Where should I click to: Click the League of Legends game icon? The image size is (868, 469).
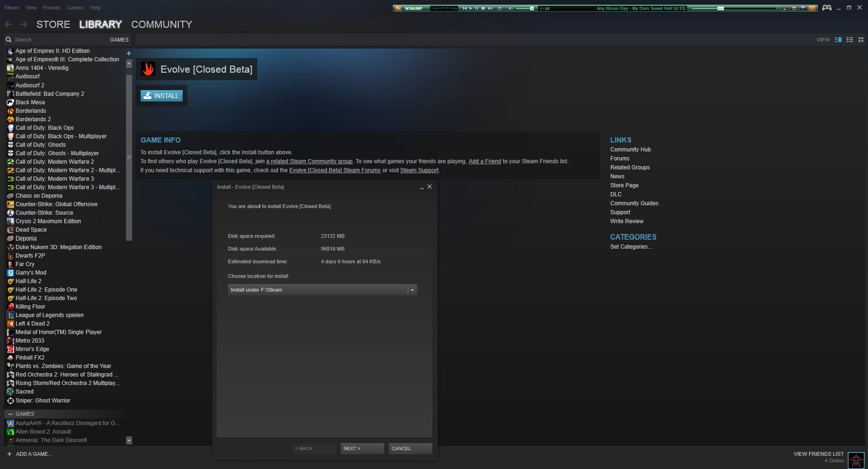click(x=10, y=315)
